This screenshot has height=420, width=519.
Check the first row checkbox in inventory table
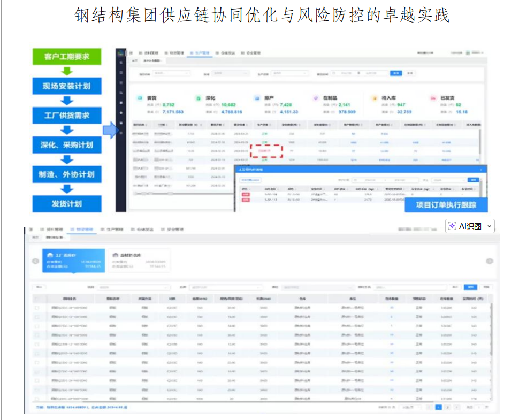pyautogui.click(x=36, y=308)
